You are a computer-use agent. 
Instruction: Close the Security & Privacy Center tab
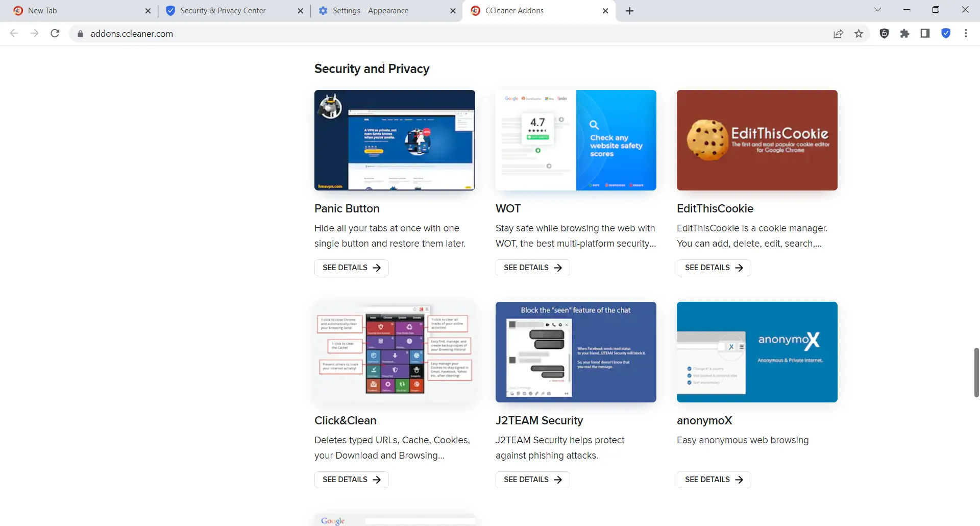tap(301, 11)
